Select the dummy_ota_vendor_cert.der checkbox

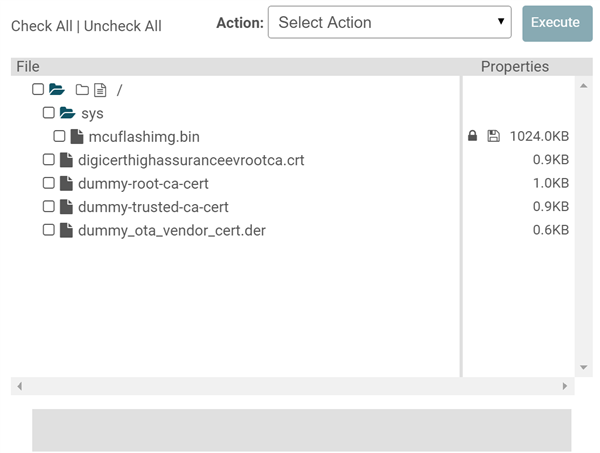coord(49,230)
